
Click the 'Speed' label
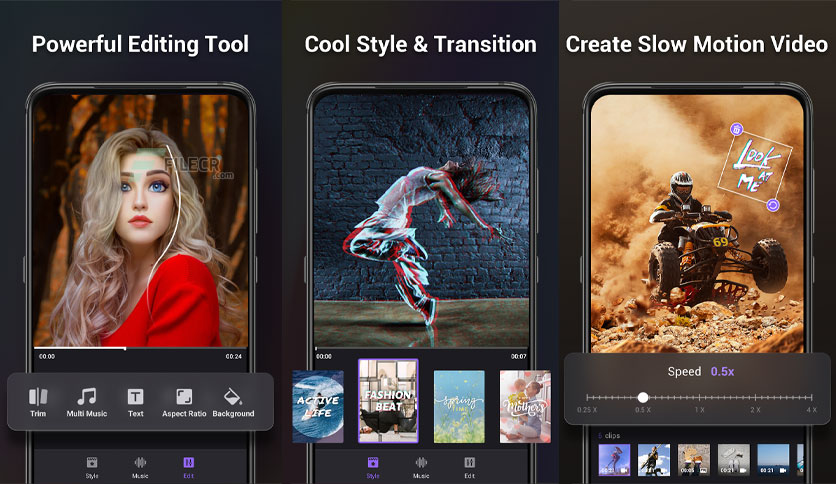685,372
